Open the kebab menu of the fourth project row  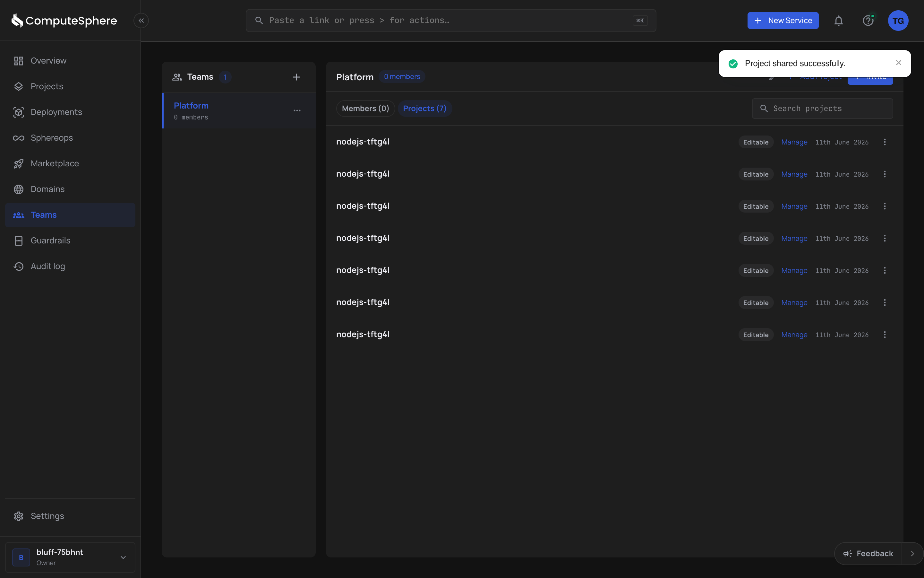point(885,239)
